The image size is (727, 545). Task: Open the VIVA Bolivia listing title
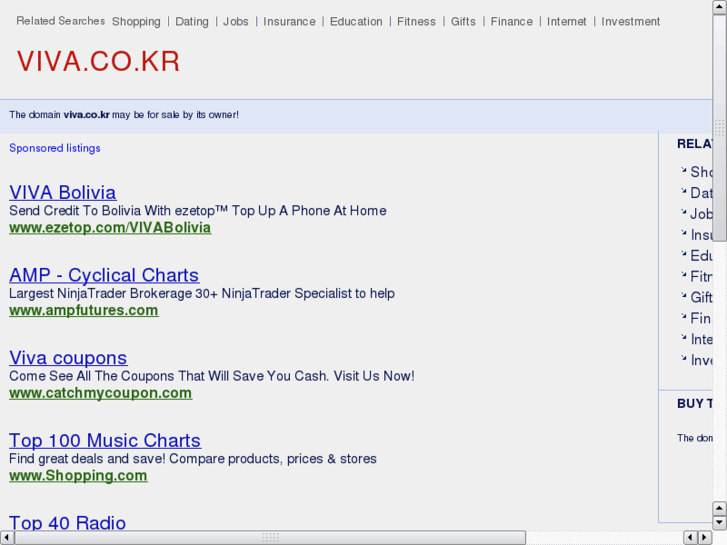click(x=63, y=192)
